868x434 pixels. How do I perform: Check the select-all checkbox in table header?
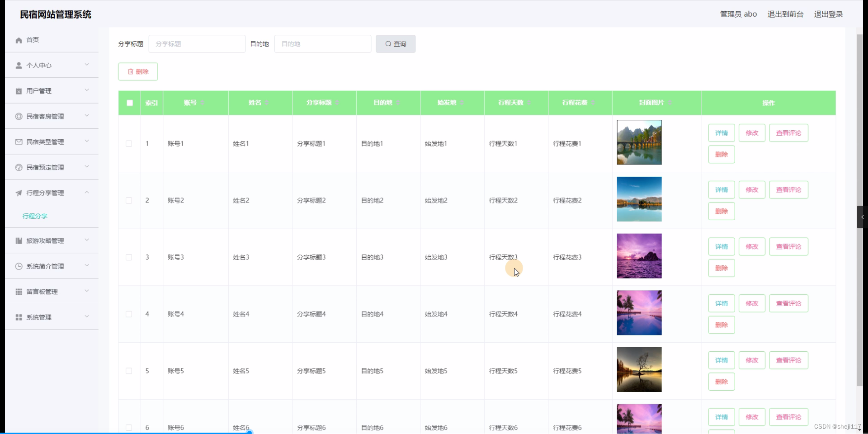(x=129, y=103)
